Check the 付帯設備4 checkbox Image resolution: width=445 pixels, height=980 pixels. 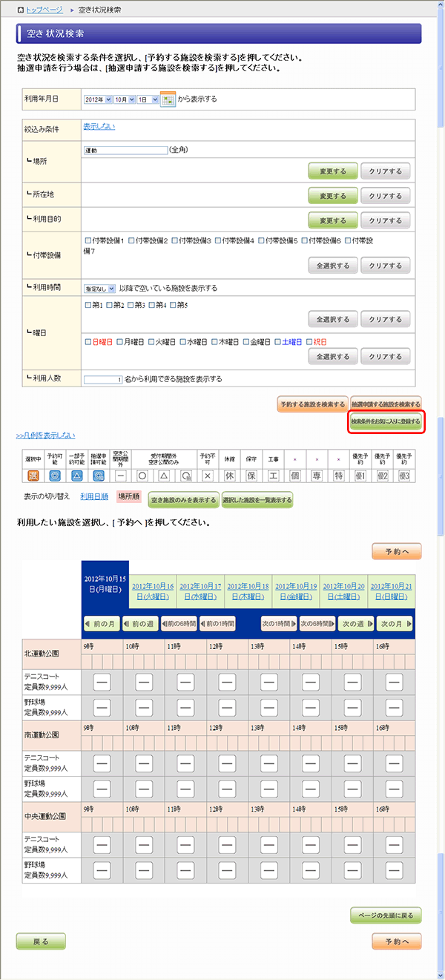coord(218,241)
